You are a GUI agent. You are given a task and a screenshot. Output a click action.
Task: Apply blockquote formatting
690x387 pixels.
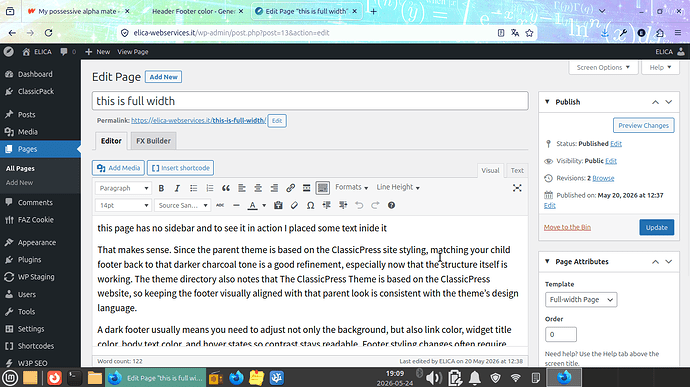(x=226, y=188)
